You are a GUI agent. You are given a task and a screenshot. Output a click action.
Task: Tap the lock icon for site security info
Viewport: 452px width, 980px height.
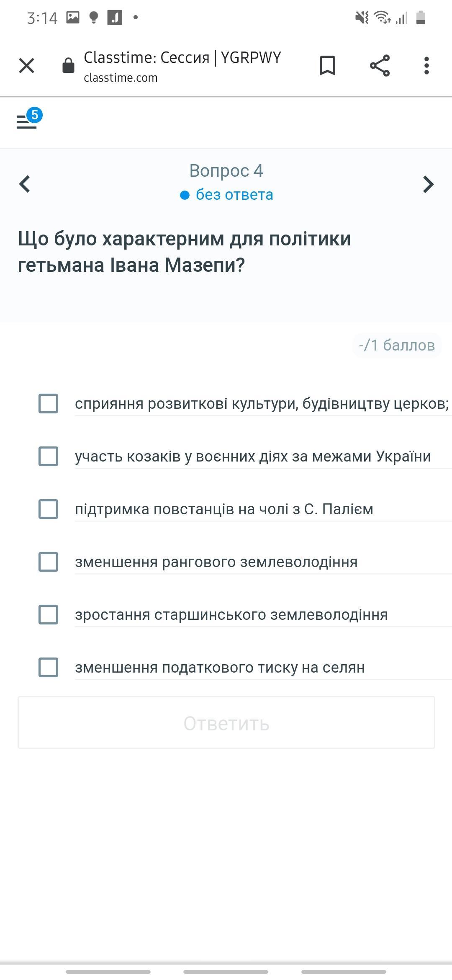68,65
